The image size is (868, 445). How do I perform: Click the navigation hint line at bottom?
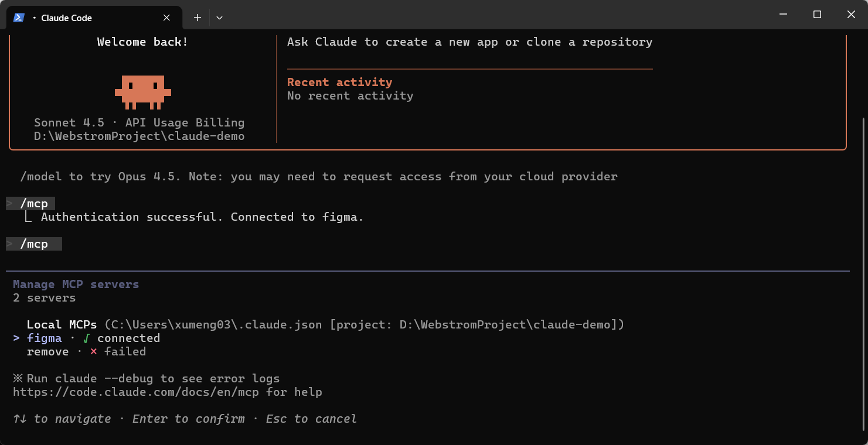(185, 419)
